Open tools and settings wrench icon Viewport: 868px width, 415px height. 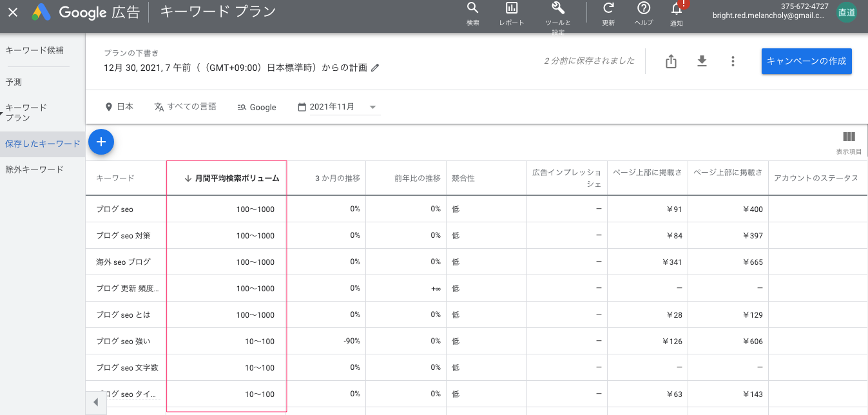[x=558, y=8]
